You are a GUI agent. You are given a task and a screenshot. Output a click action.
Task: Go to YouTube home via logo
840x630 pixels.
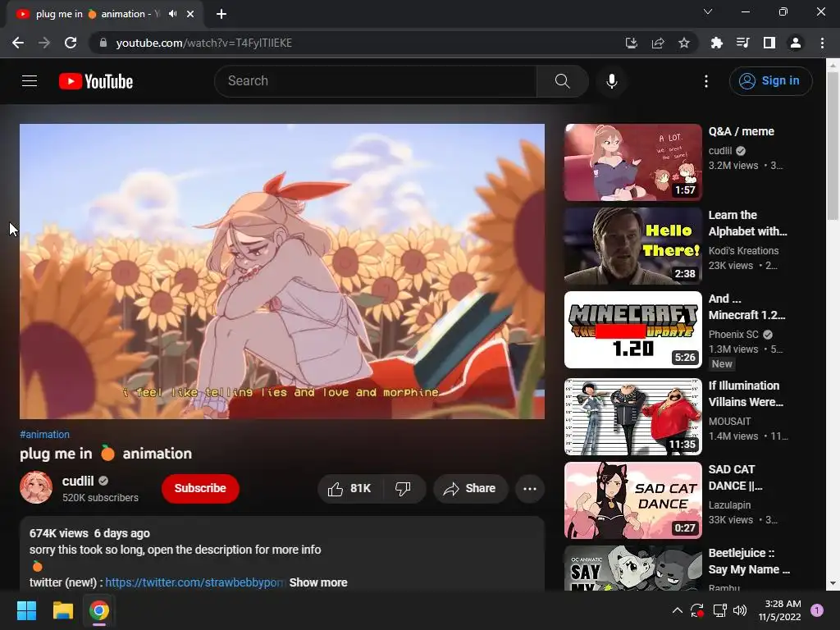point(96,81)
